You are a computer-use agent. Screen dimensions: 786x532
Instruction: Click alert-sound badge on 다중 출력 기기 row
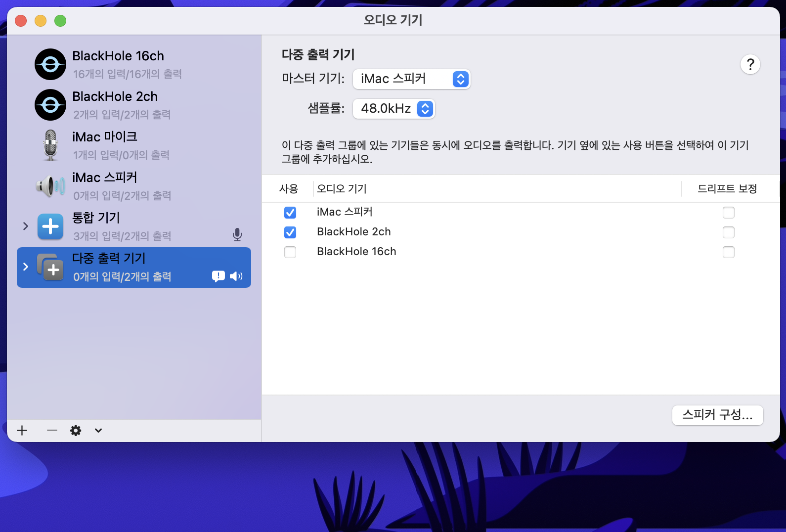click(x=218, y=276)
